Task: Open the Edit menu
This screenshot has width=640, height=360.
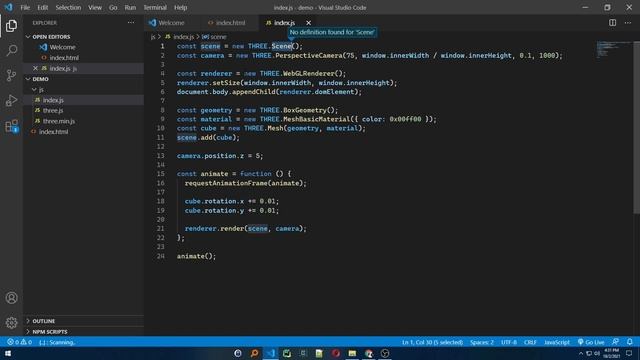Action: tap(42, 7)
